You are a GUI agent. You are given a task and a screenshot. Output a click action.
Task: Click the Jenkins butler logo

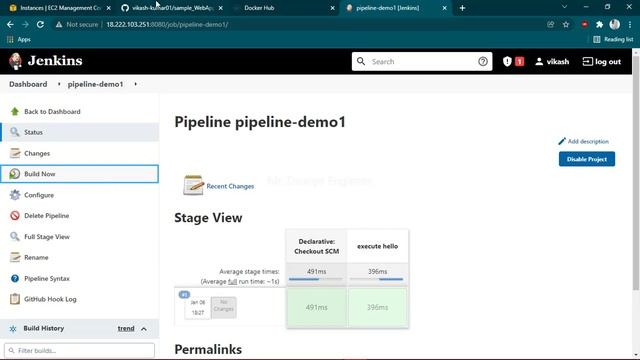pos(16,61)
